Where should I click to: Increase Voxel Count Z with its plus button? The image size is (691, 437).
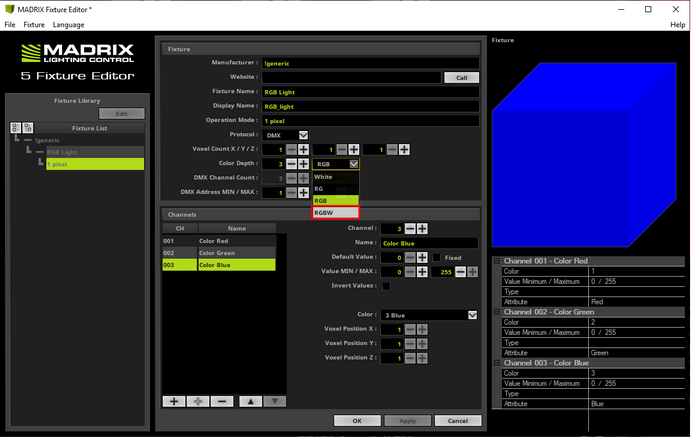click(404, 149)
